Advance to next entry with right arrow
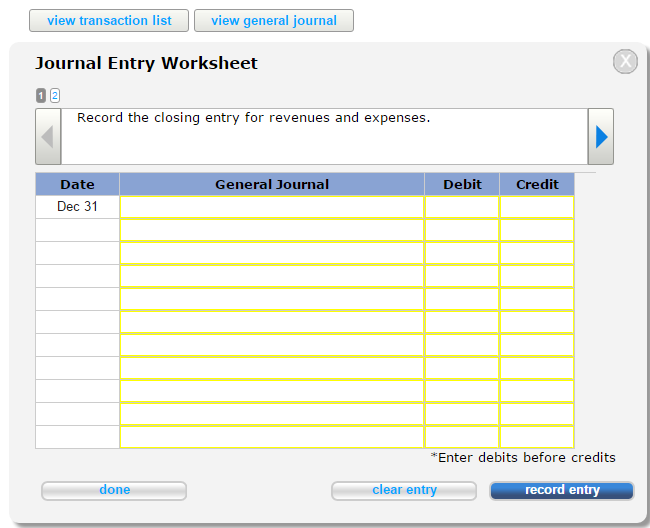This screenshot has width=650, height=528. (601, 136)
